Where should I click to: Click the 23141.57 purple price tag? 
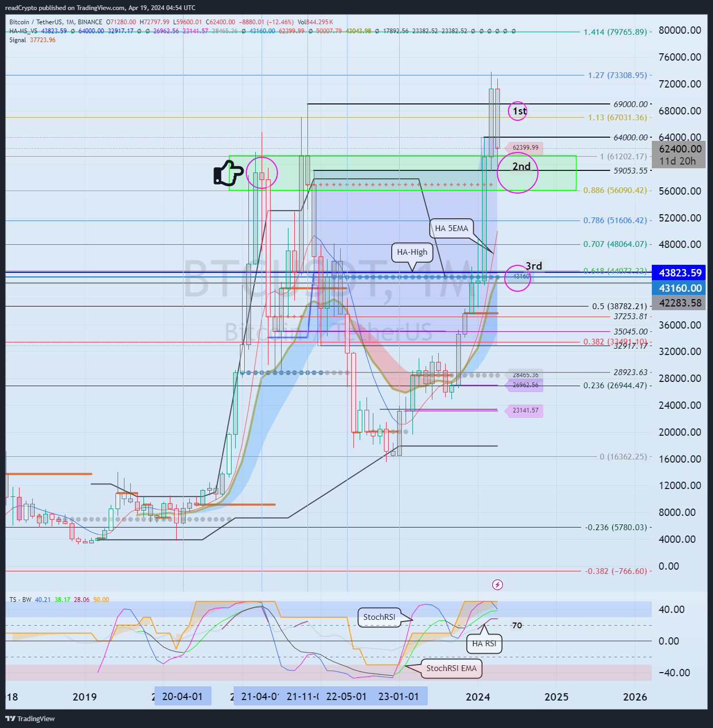524,410
